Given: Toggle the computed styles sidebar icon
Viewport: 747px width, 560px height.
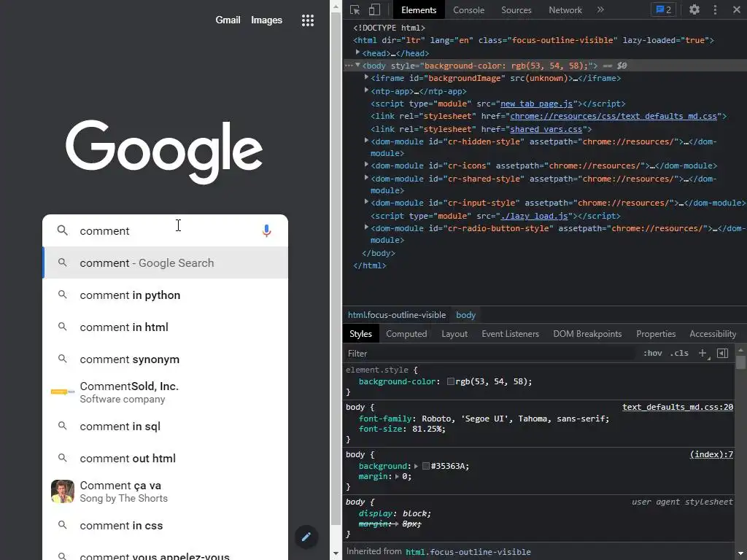Looking at the screenshot, I should pyautogui.click(x=723, y=353).
